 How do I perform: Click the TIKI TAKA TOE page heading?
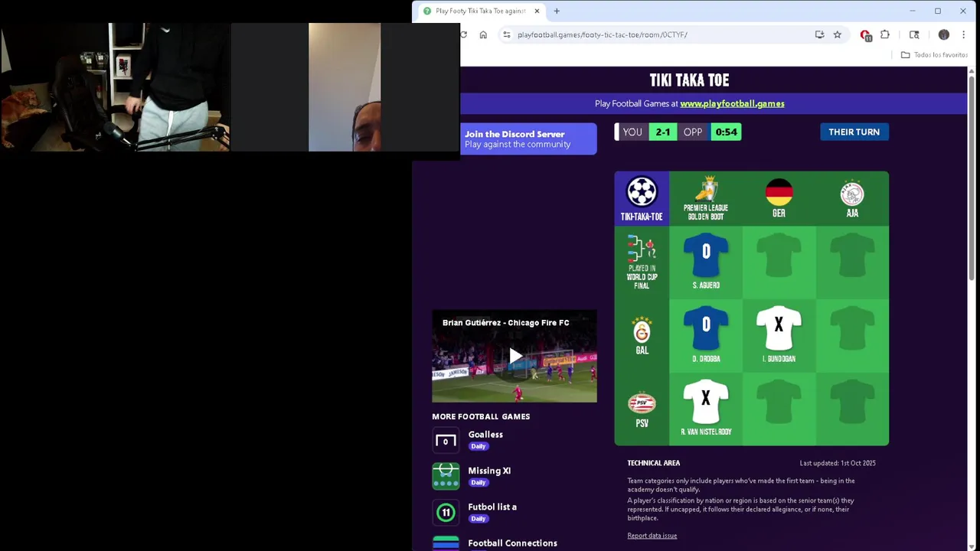coord(689,80)
